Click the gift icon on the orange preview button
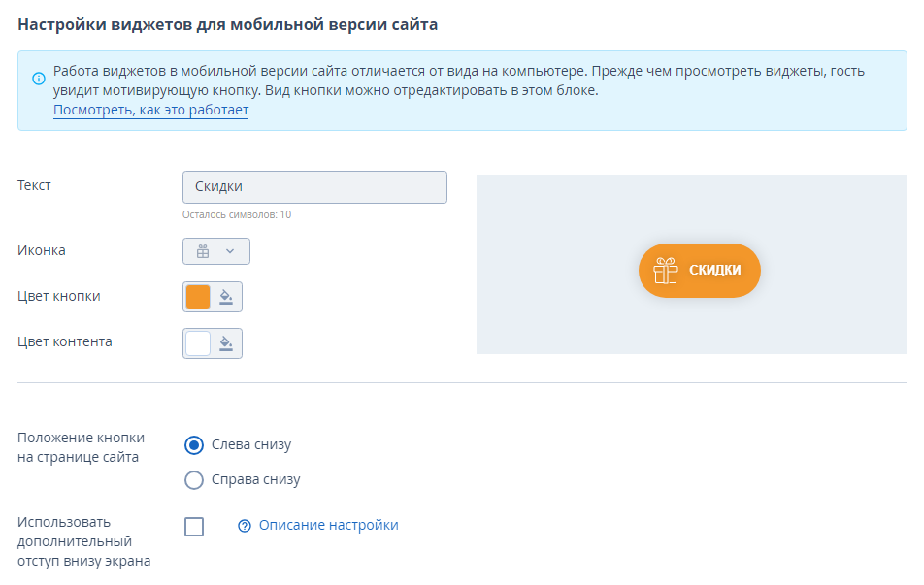This screenshot has height=585, width=924. [666, 271]
